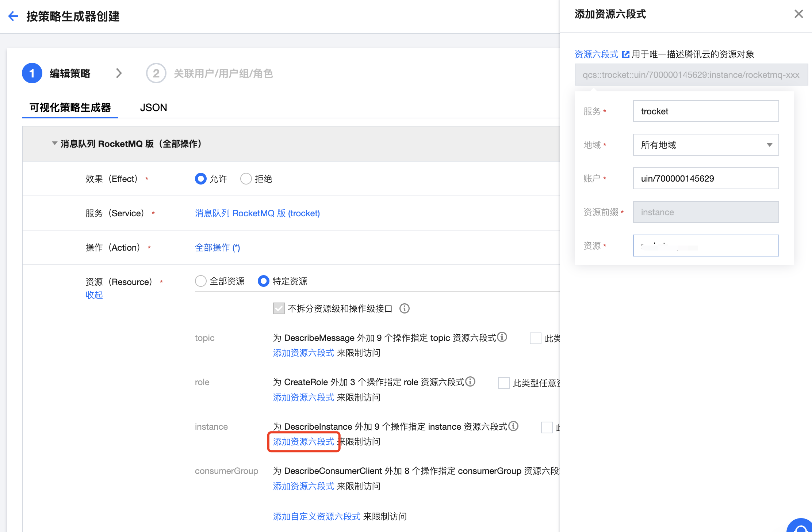Click the 账户 input field with uin/700000145629
The width and height of the screenshot is (812, 532).
pos(706,178)
